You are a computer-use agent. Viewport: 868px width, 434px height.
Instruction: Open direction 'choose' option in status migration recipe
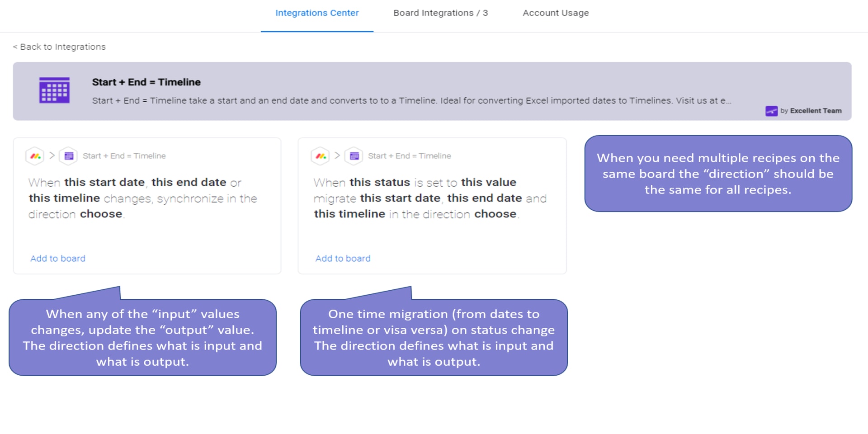click(495, 214)
